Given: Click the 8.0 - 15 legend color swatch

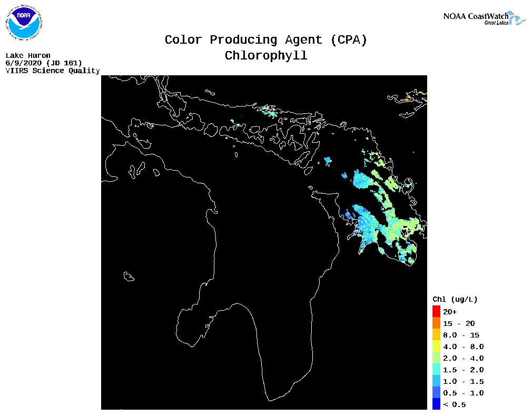Looking at the screenshot, I should (436, 334).
